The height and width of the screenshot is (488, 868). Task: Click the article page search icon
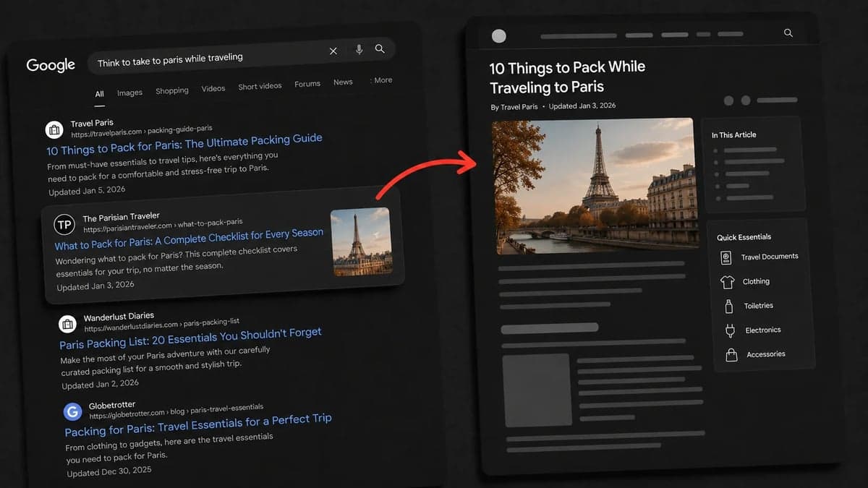click(x=788, y=33)
